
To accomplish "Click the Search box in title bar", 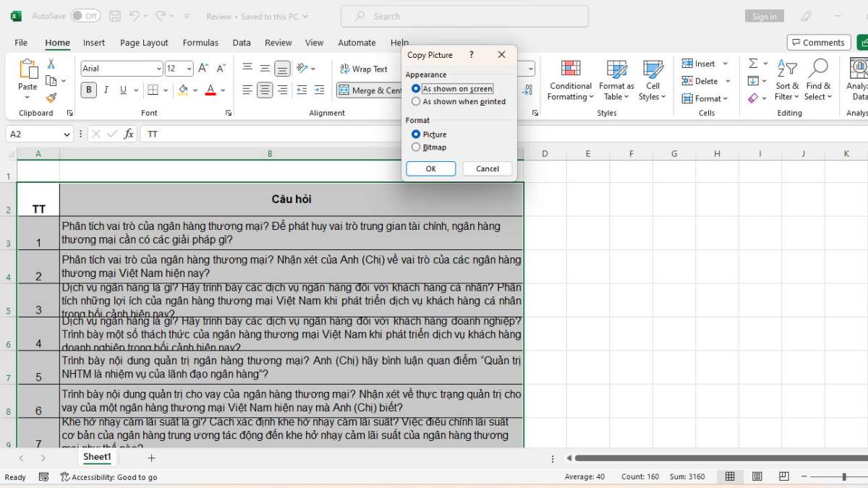I will pos(464,16).
